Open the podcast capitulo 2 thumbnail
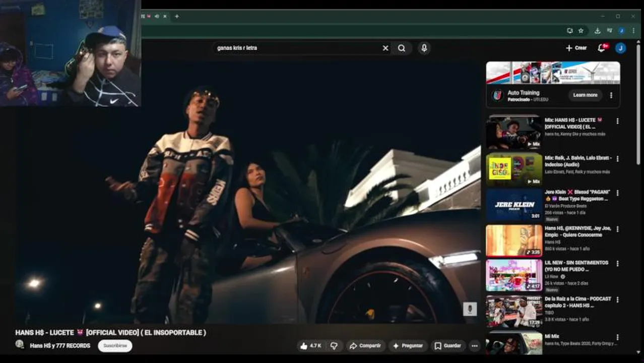 (514, 311)
